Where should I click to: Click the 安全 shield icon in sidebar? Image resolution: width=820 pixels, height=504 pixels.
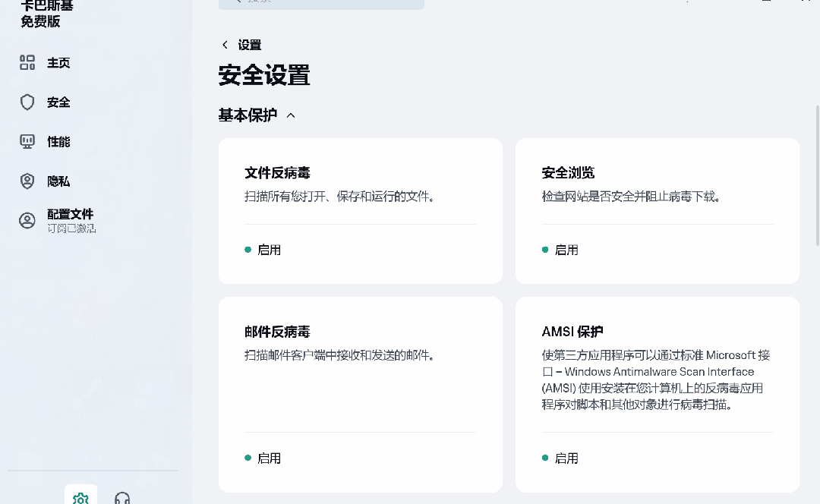[x=27, y=102]
